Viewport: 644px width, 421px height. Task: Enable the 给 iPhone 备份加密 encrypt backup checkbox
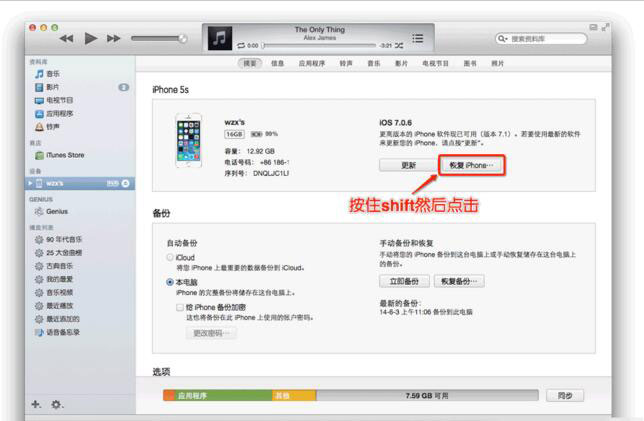[179, 307]
